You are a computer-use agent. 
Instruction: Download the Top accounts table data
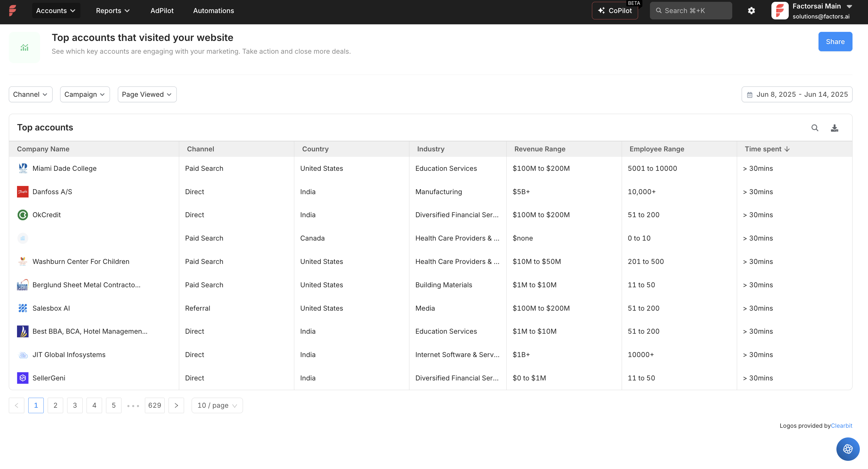coord(834,128)
